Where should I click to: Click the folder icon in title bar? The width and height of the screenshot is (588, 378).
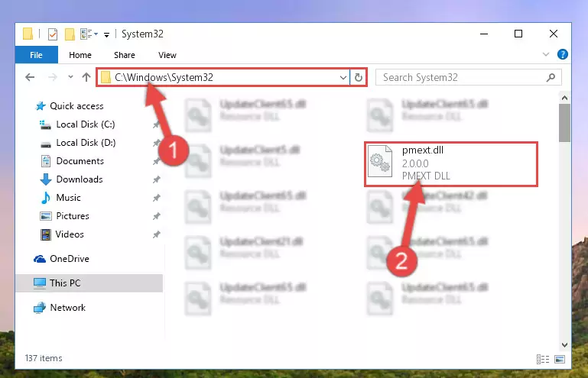tap(28, 34)
